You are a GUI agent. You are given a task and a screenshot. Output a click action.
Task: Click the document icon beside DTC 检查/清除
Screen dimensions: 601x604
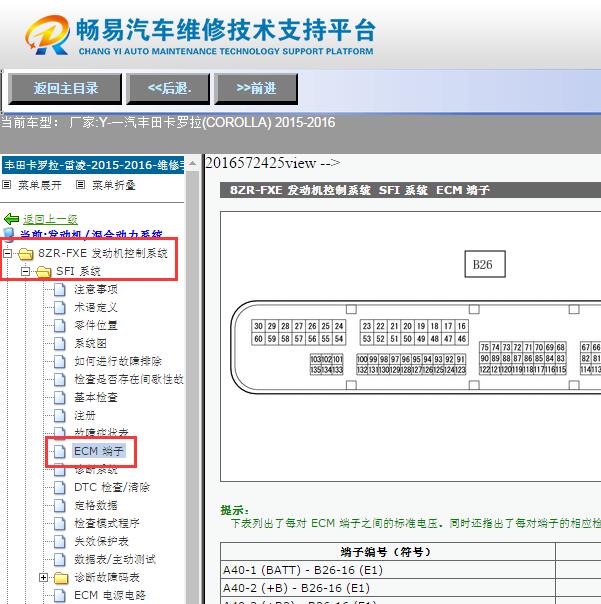[x=59, y=487]
